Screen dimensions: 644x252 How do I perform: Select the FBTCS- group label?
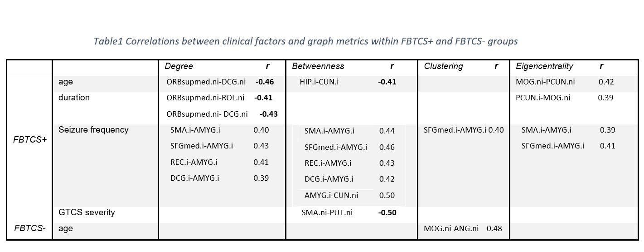pyautogui.click(x=29, y=228)
